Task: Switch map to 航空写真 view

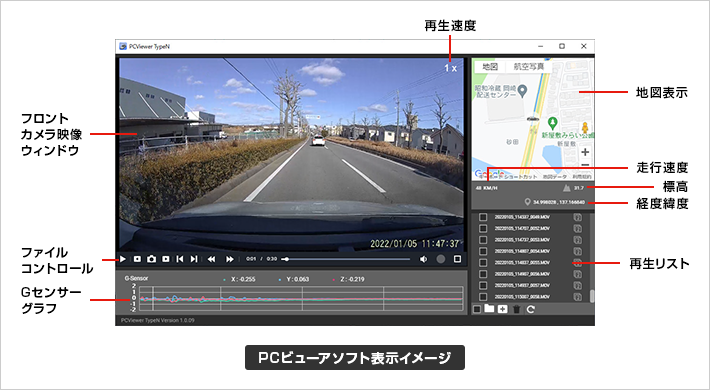Action: (528, 67)
